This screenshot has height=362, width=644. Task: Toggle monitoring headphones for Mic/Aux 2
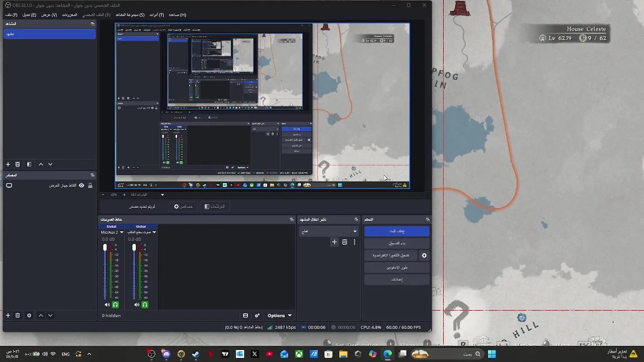115,305
